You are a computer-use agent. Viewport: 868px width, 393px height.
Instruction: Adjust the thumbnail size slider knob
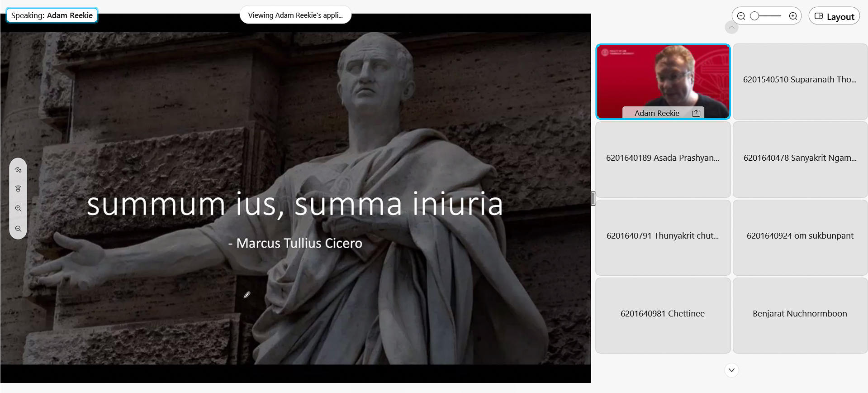pyautogui.click(x=754, y=16)
